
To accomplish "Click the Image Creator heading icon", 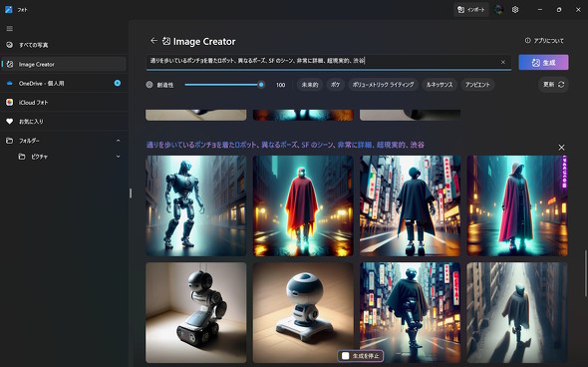I will 166,41.
